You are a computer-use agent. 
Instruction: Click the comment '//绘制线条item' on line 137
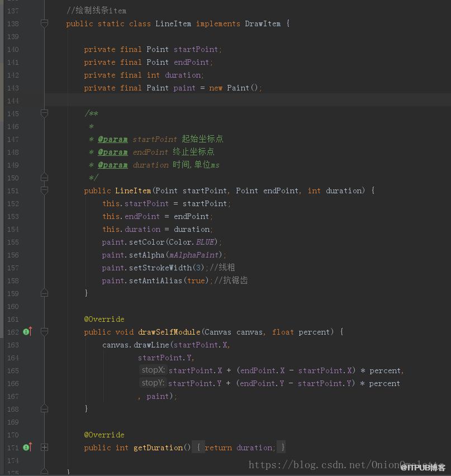pos(96,11)
